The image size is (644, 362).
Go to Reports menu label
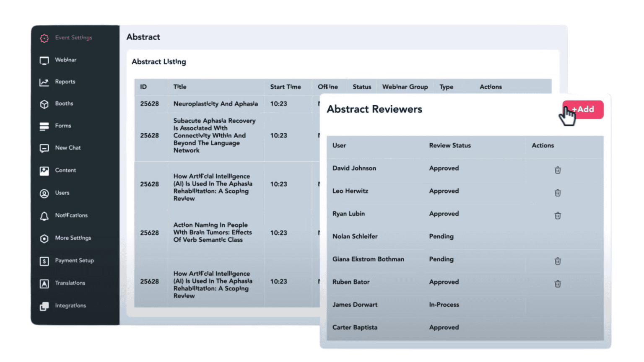point(65,82)
